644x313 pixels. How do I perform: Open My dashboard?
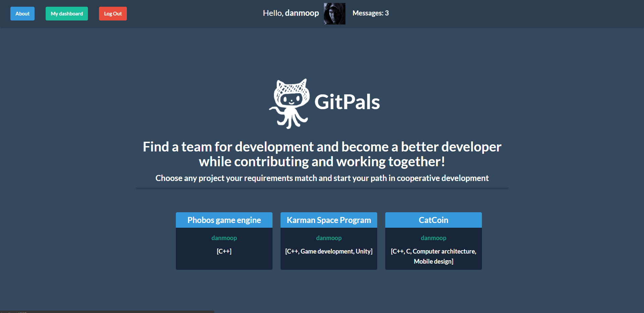tap(67, 14)
